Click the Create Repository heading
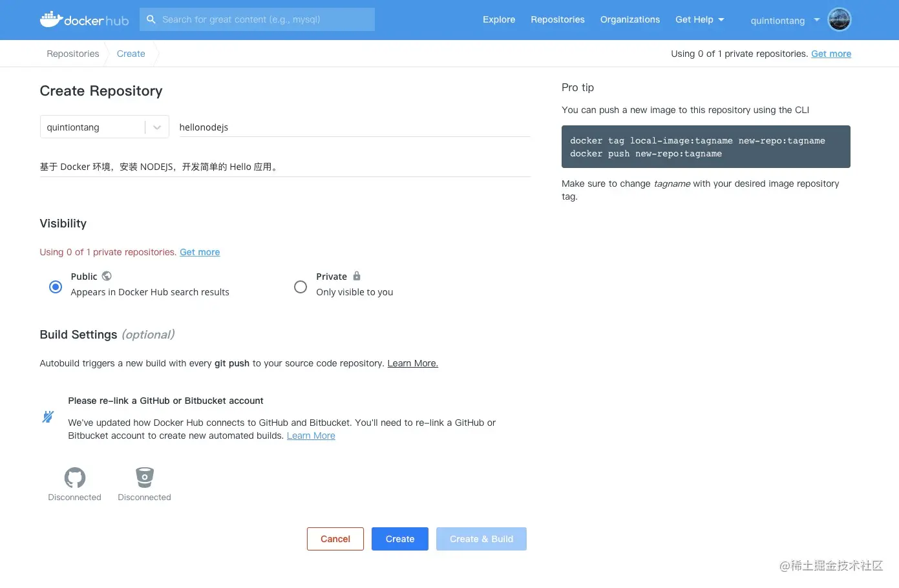Screen dimensions: 899x588 (101, 91)
